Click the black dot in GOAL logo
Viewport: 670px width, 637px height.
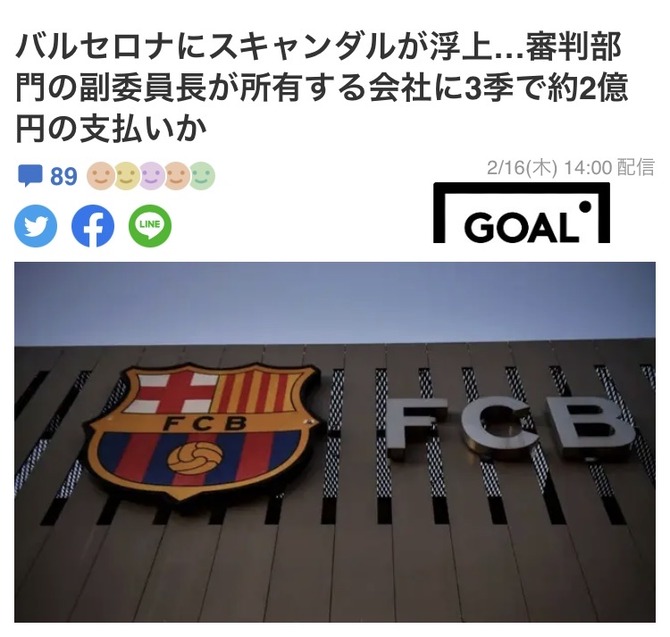click(586, 207)
